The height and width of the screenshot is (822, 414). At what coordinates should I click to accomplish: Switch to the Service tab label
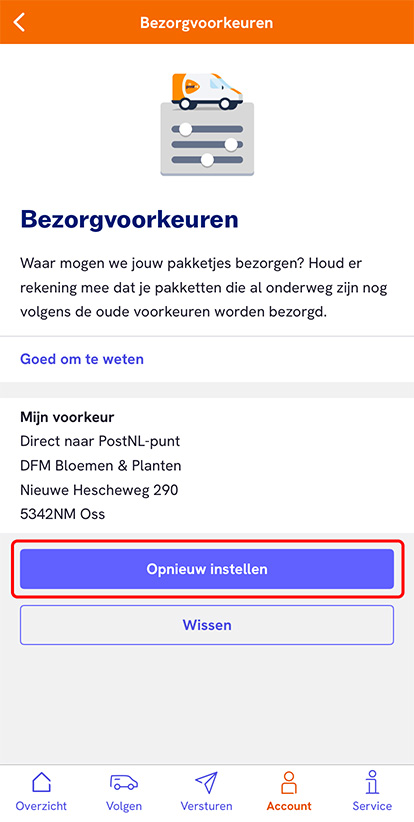372,806
